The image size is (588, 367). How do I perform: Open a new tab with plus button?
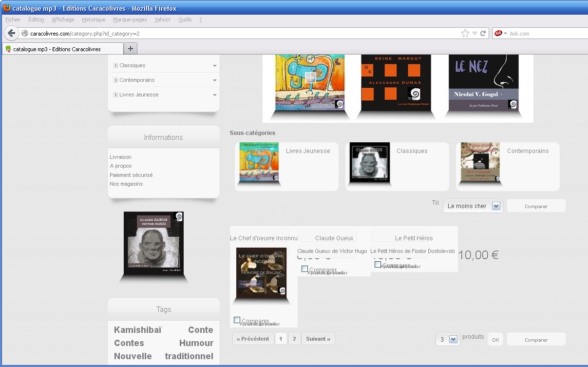coord(131,49)
